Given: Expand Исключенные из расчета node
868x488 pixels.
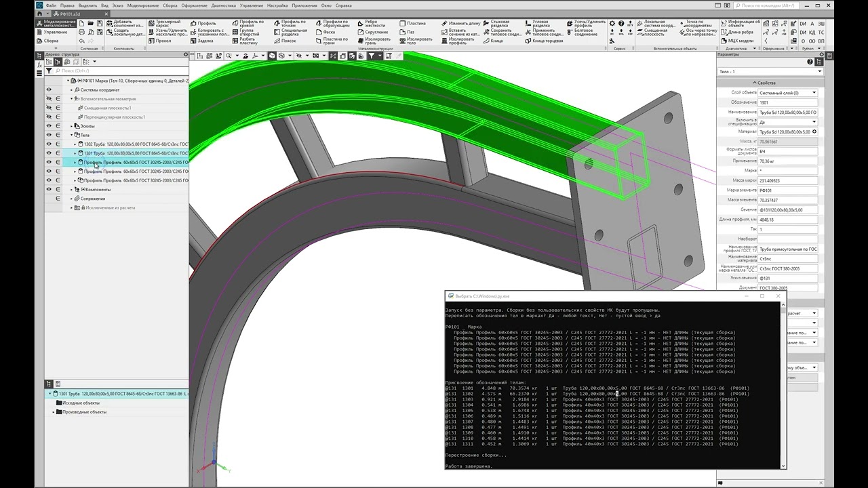Looking at the screenshot, I should coord(72,207).
